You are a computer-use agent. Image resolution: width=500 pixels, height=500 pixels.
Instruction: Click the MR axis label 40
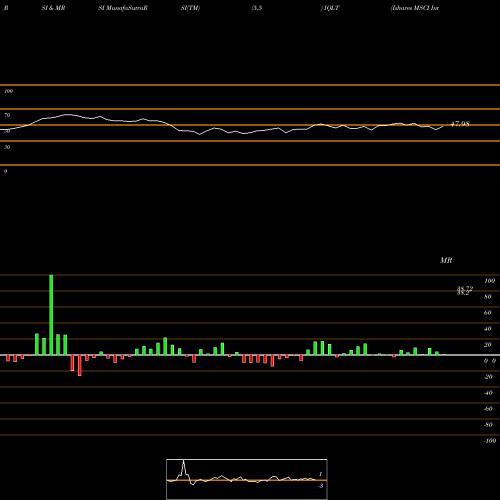tap(488, 329)
